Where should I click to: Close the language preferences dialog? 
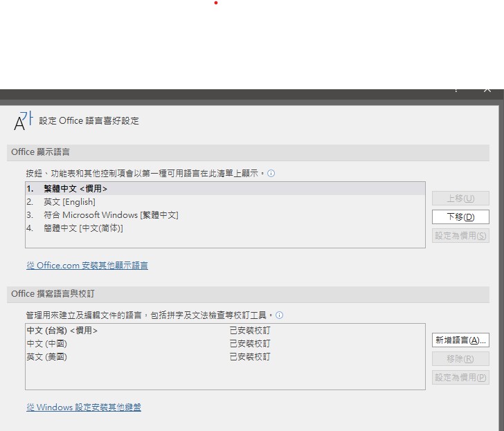[x=487, y=89]
